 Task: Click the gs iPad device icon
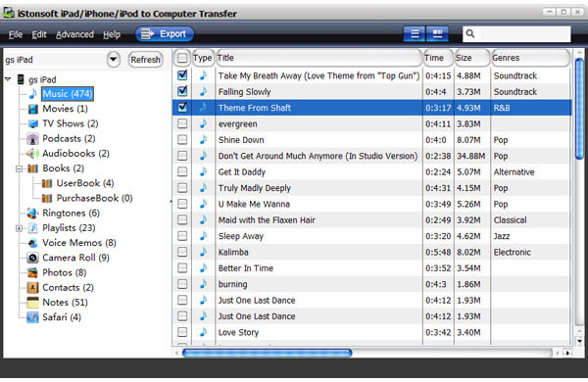click(x=21, y=79)
